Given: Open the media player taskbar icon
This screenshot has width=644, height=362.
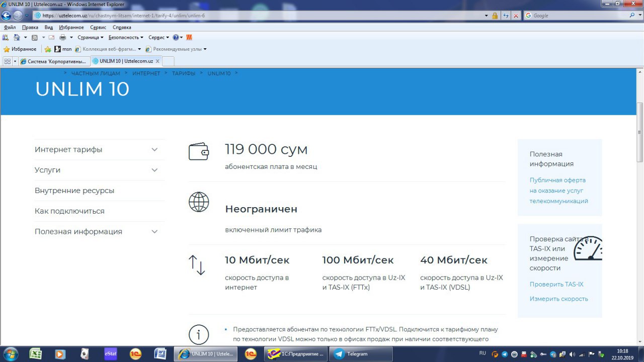Looking at the screenshot, I should (60, 354).
